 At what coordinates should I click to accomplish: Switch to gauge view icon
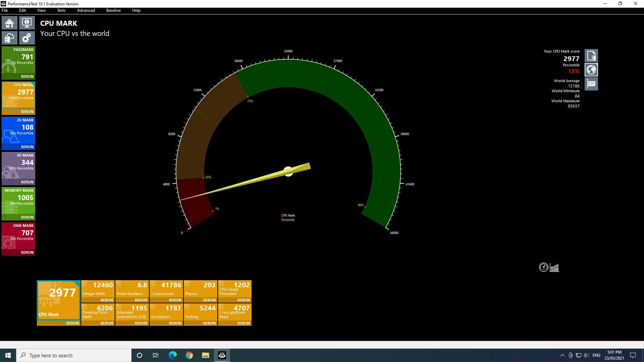543,267
